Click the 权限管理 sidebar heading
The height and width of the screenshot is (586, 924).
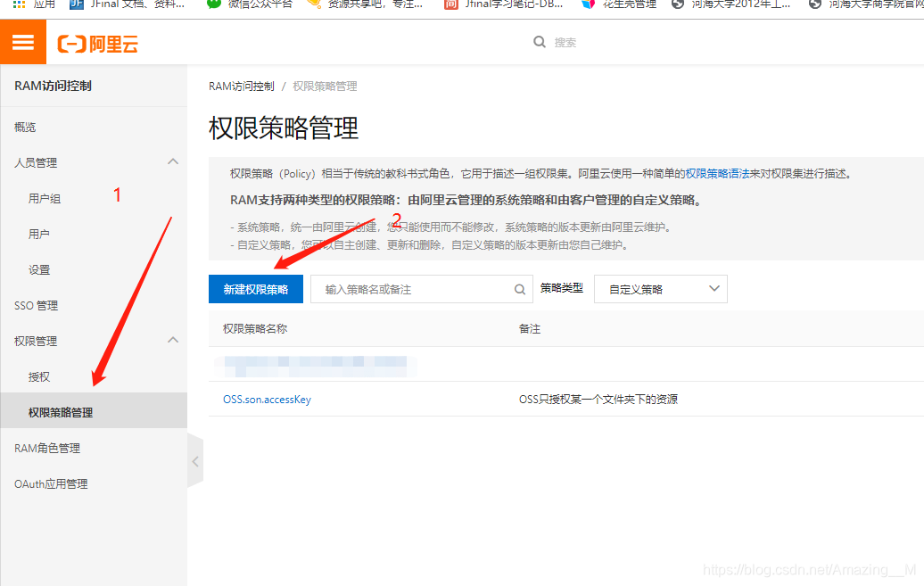[36, 342]
